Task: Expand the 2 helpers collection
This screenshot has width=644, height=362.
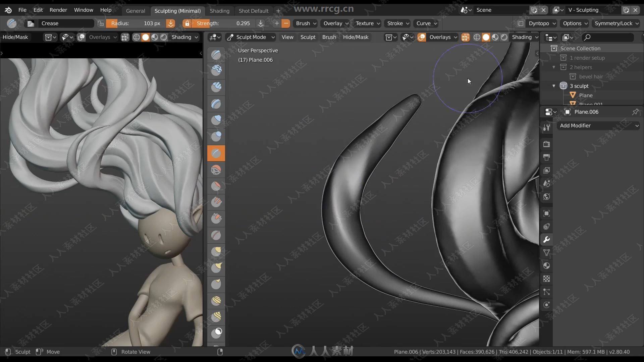Action: click(554, 67)
